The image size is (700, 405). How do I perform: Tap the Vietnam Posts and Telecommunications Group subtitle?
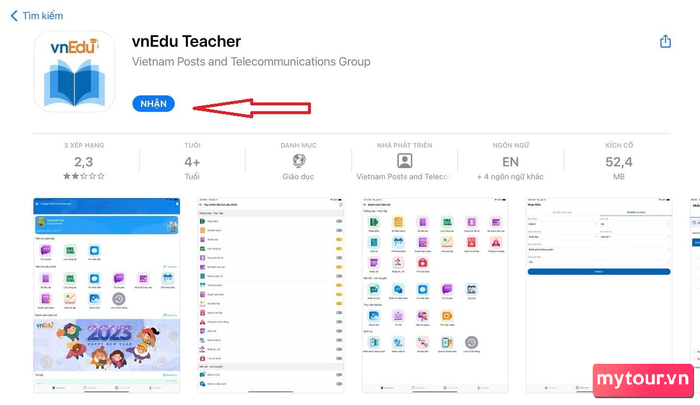click(x=251, y=62)
